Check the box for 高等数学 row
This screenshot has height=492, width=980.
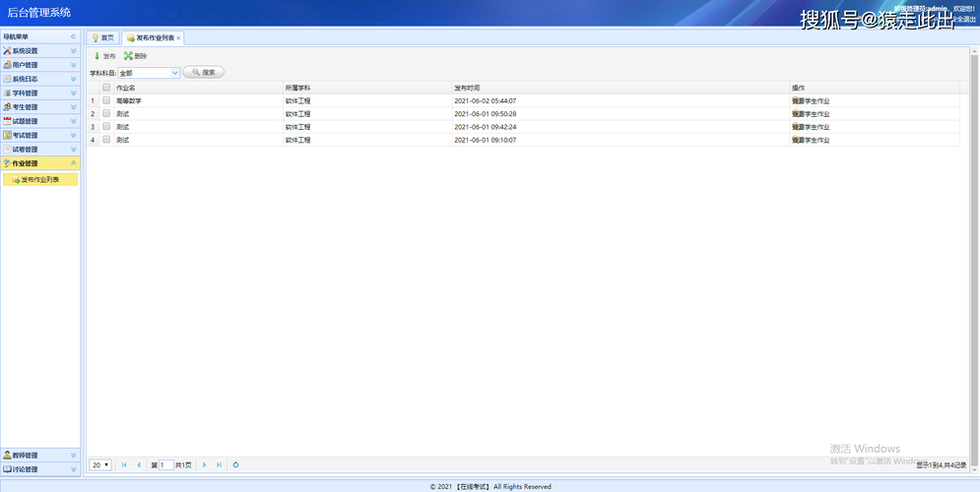106,100
